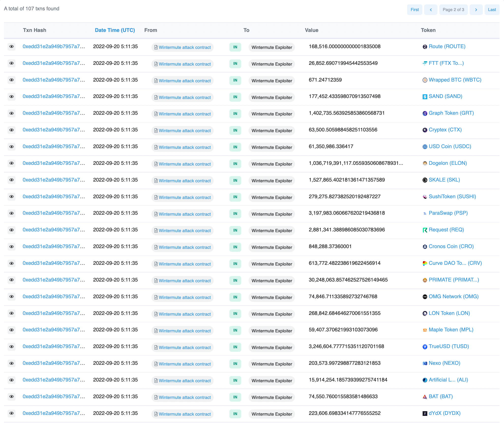The width and height of the screenshot is (504, 423).
Task: Toggle eye icon for the dYdX transfer
Action: 12,413
